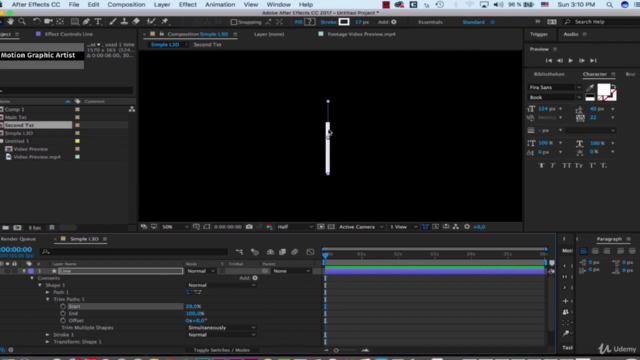
Task: Open the Animation menu
Action: (x=220, y=4)
